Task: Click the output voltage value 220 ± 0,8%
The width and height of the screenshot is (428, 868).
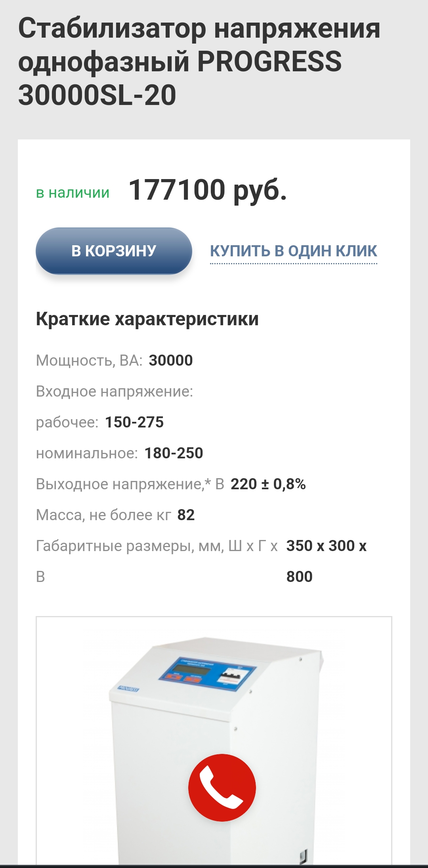Action: click(x=268, y=484)
